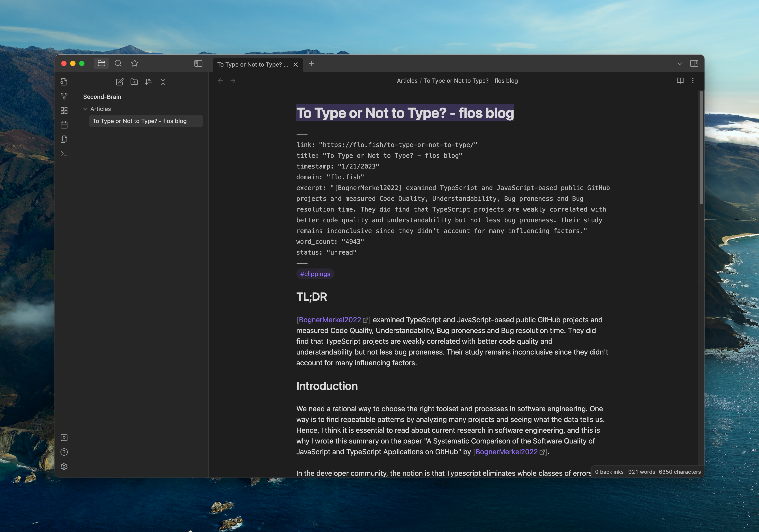
Task: Open the search tab in sidebar
Action: click(x=118, y=63)
